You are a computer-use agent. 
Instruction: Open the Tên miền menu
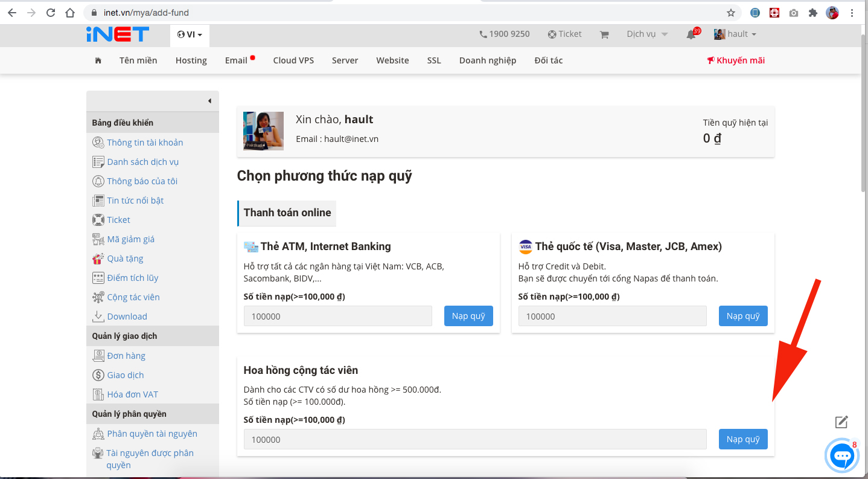point(138,60)
